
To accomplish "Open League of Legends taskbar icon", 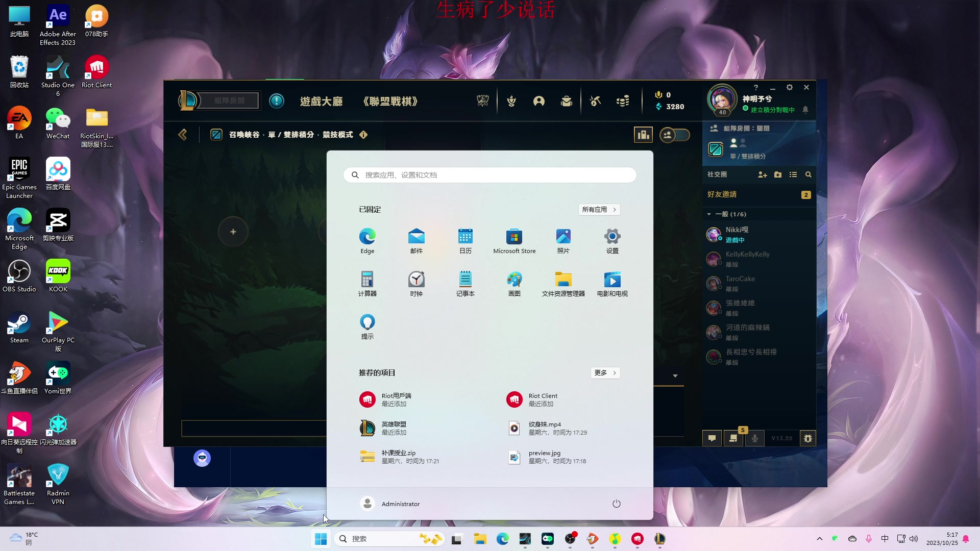I will point(660,539).
